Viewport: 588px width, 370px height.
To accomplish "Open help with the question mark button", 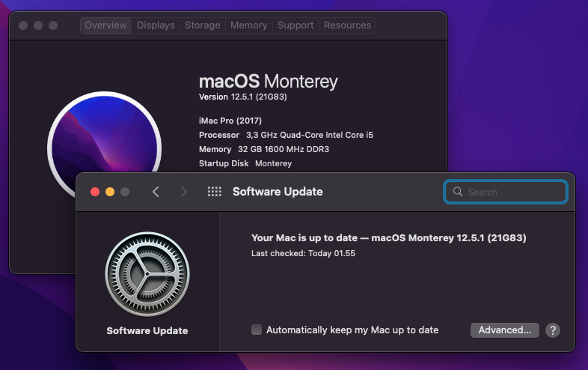I will 553,330.
